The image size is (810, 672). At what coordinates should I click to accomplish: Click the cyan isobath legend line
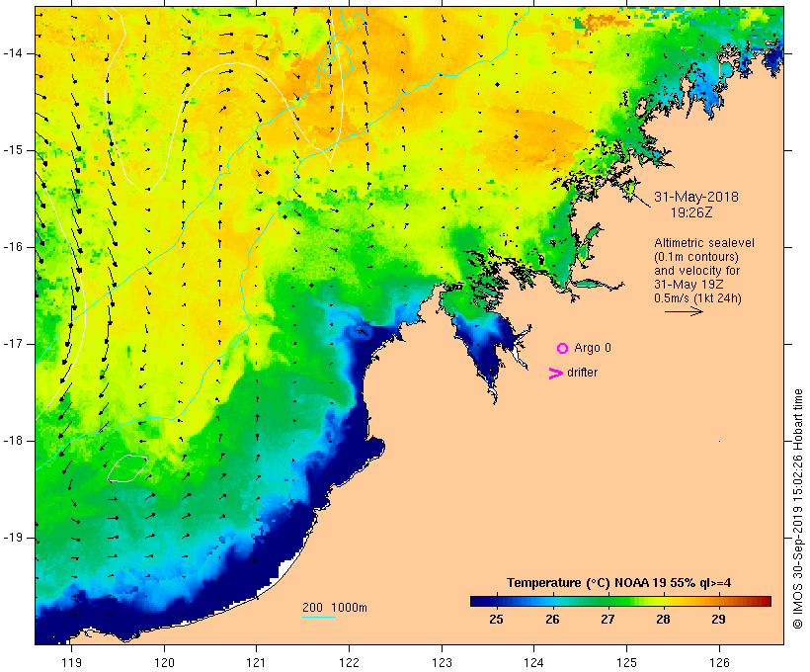[319, 617]
